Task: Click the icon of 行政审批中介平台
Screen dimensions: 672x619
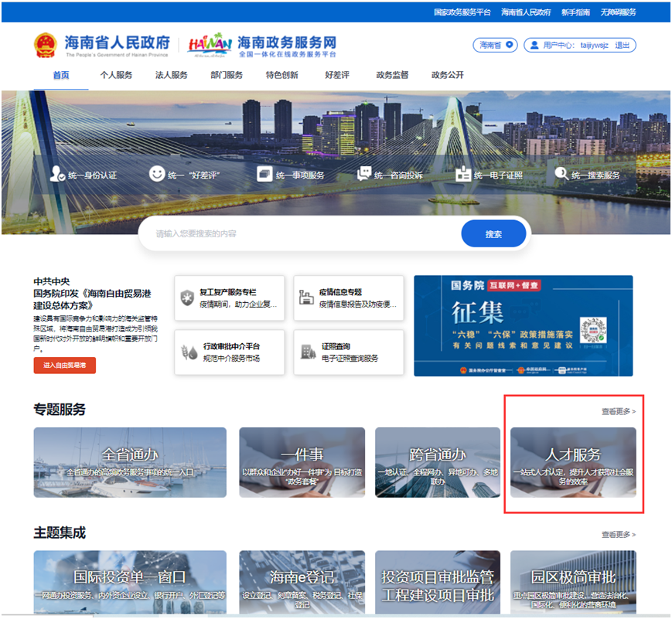Action: 189,352
